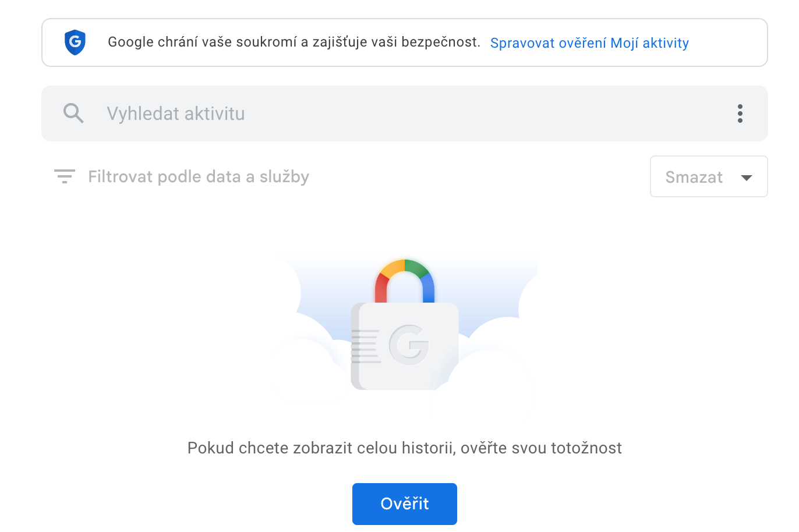Open the three-dot more options menu
The image size is (799, 532).
coord(740,114)
